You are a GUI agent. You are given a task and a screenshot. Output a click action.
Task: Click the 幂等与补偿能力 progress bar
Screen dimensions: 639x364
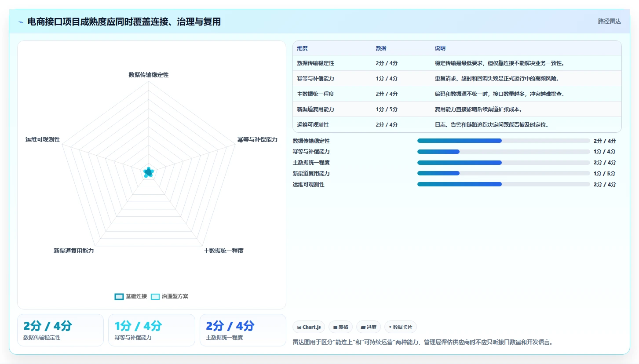(x=504, y=152)
